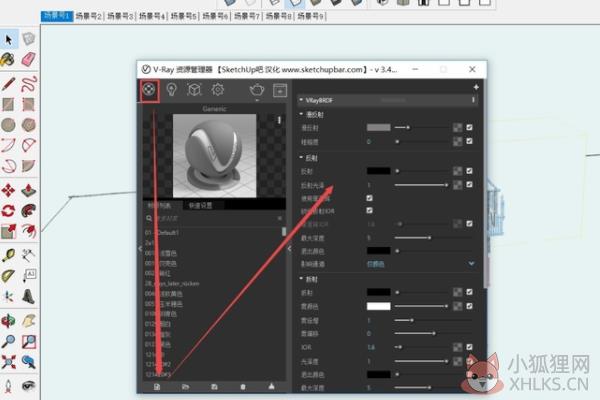Open diffuse gray color swatch
Image resolution: width=600 pixels, height=400 pixels.
pyautogui.click(x=378, y=127)
